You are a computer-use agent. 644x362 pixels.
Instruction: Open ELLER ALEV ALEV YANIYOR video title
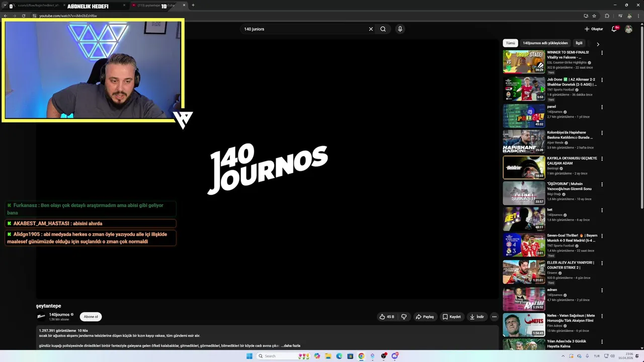[571, 265]
